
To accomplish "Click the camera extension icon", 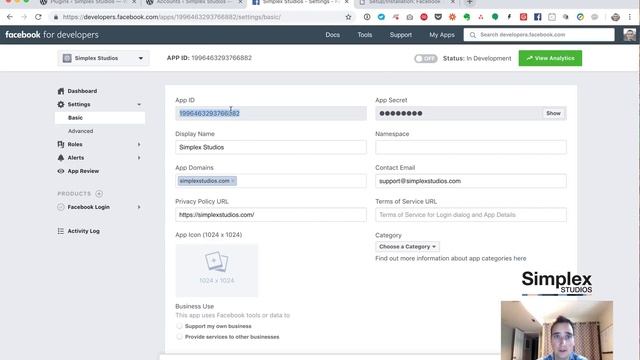I will pos(409,17).
